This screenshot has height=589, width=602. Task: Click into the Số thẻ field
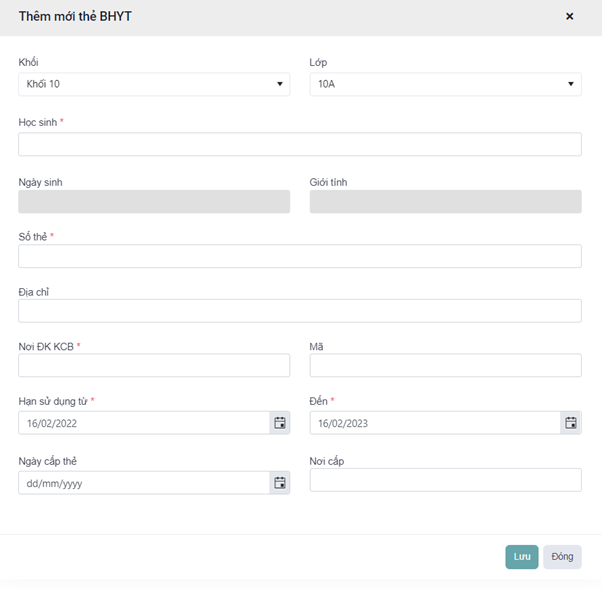coord(300,256)
